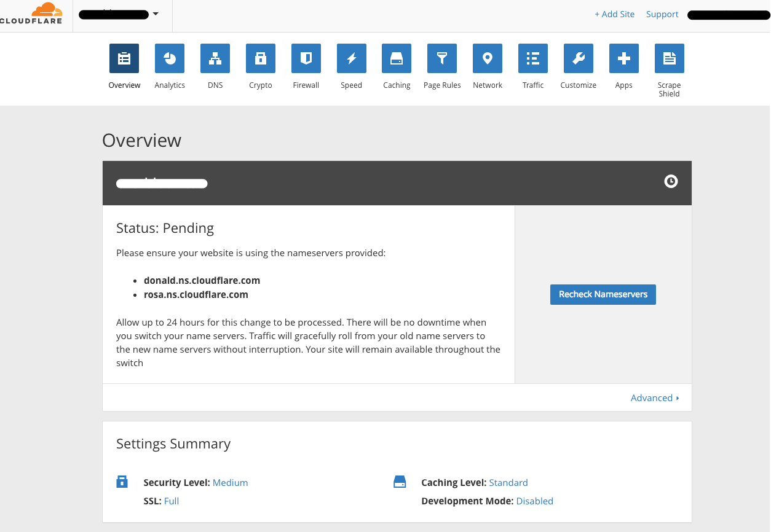
Task: Click the Page Rules label in navigation
Action: (x=442, y=85)
